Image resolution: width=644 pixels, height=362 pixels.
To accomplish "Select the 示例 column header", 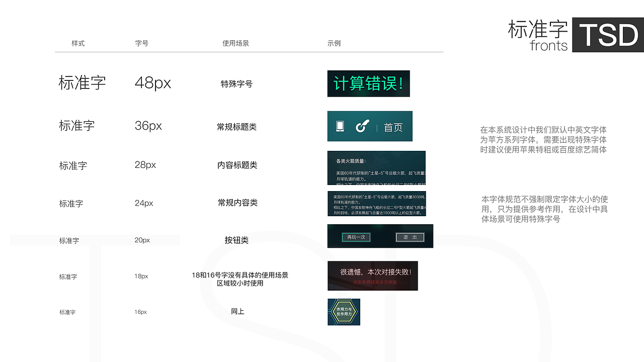I will pyautogui.click(x=334, y=43).
